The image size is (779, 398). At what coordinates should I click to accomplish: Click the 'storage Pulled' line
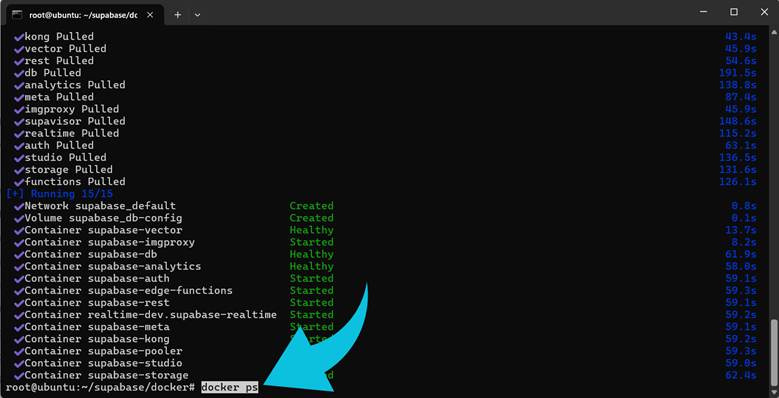[69, 169]
